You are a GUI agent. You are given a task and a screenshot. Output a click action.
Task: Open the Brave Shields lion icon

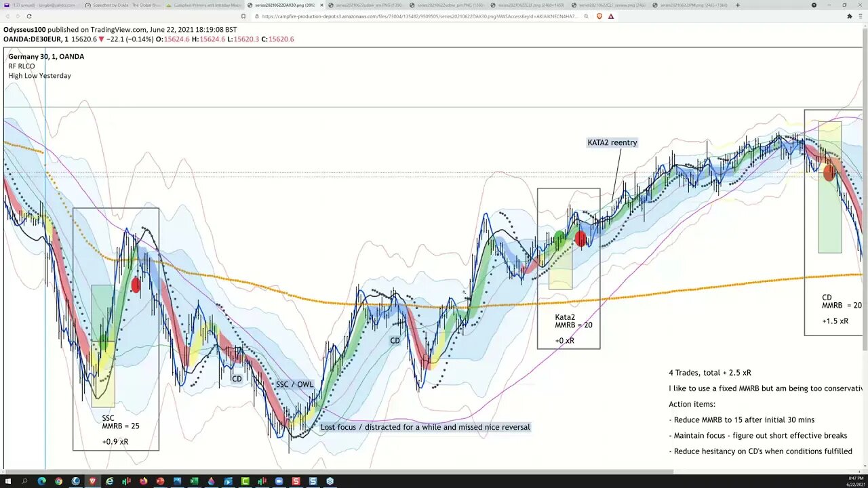point(600,16)
